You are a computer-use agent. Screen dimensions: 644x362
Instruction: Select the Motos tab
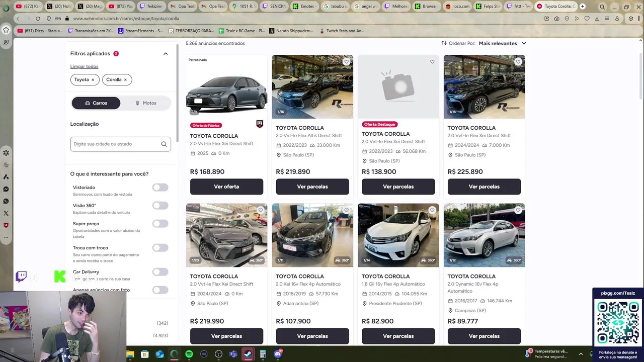tap(145, 103)
